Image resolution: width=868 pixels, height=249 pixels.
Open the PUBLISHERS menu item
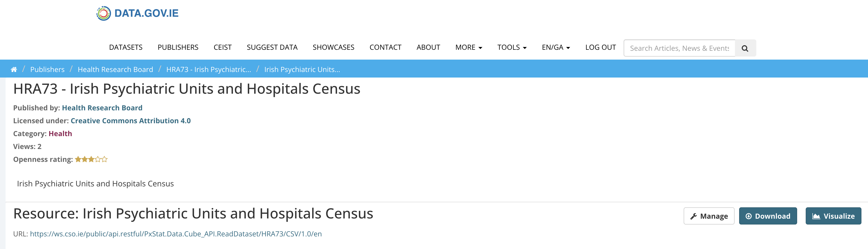point(178,47)
